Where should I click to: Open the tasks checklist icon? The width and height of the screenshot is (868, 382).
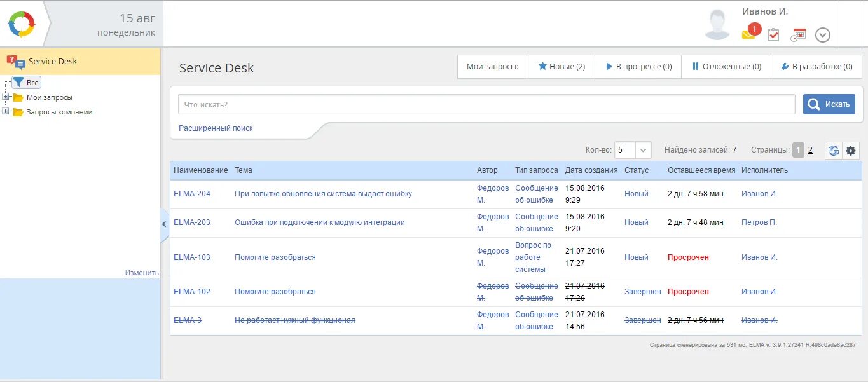773,35
